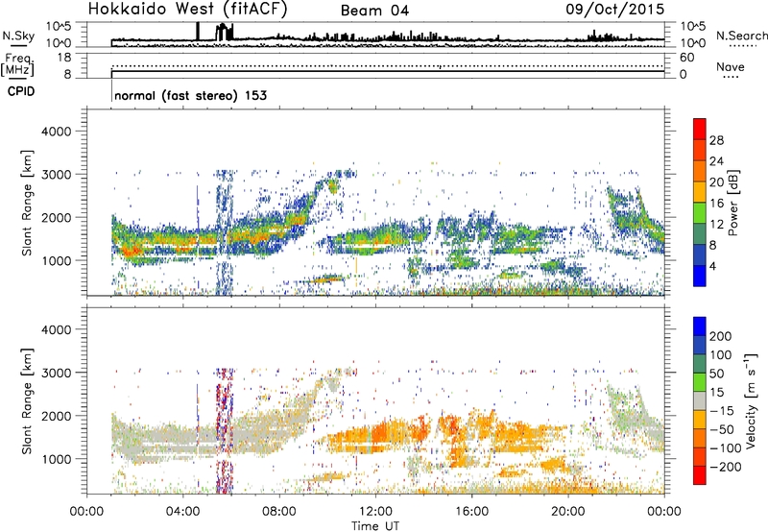
Task: Click '4000' tick on power panel axis
Action: point(57,132)
